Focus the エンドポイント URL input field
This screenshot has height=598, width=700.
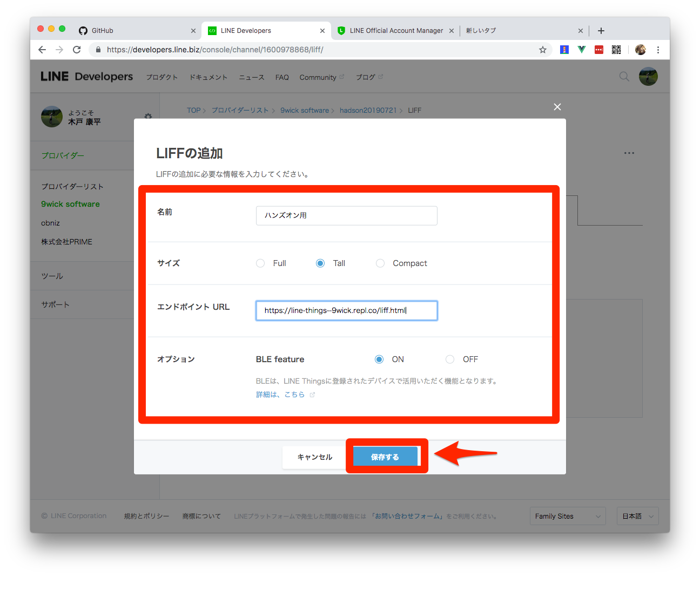(347, 310)
